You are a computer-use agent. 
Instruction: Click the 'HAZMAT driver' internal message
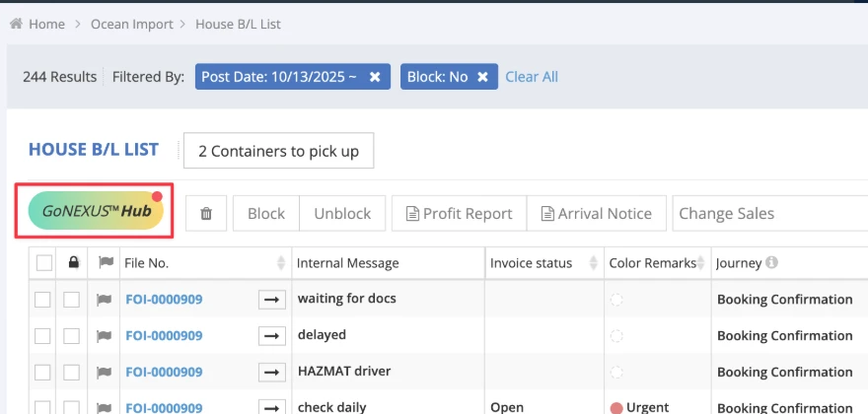point(344,371)
